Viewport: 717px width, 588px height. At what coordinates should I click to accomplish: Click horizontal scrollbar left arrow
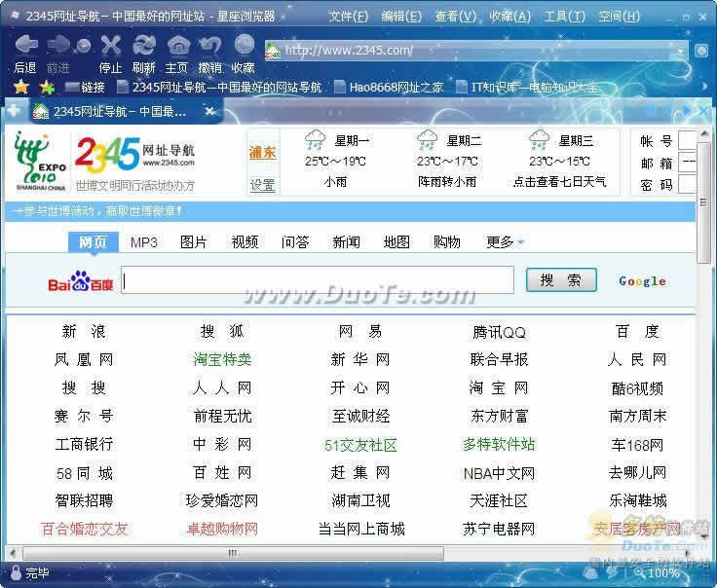[x=13, y=553]
